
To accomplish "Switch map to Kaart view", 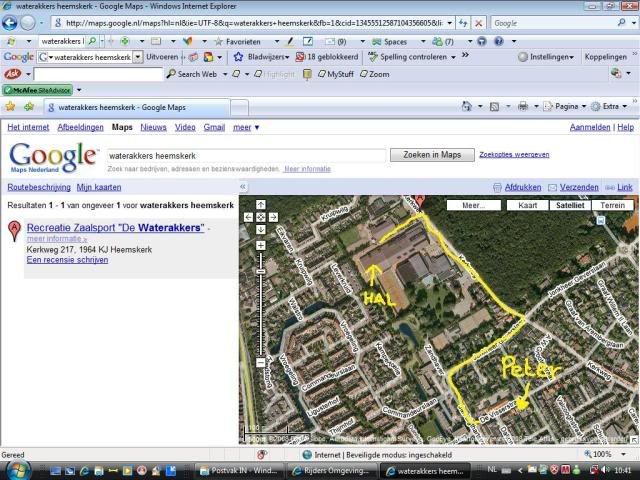I will point(527,205).
